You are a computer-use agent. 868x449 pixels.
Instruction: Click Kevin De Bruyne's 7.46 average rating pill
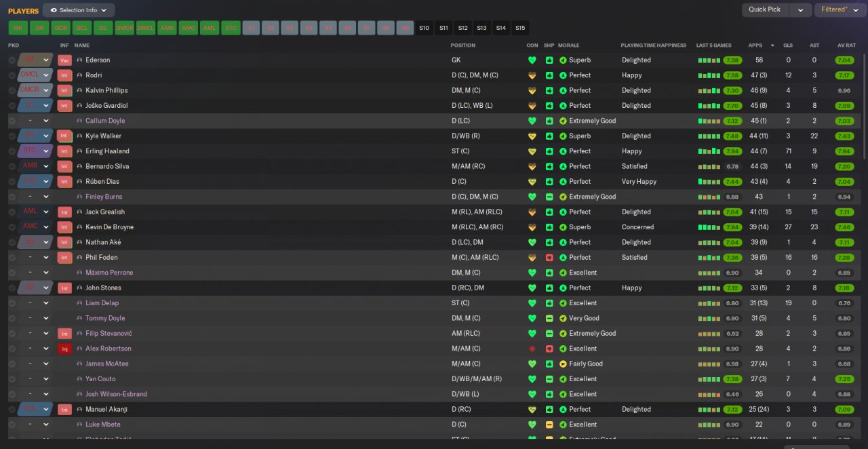pyautogui.click(x=844, y=227)
